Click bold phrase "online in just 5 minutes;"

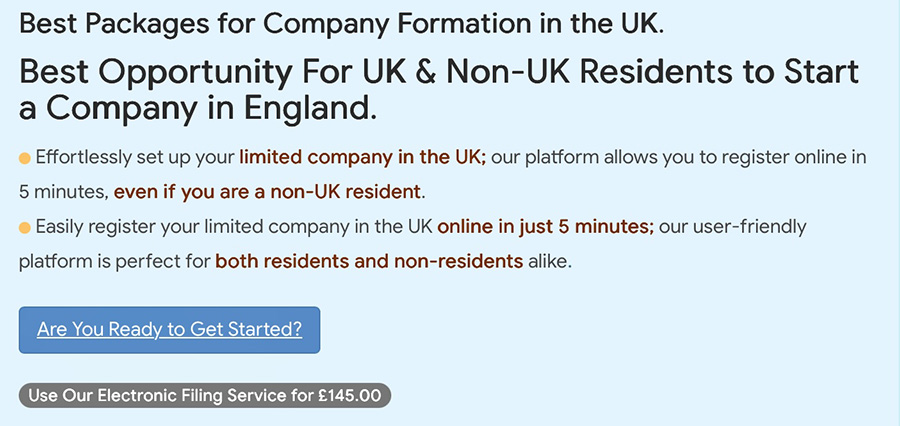(545, 227)
